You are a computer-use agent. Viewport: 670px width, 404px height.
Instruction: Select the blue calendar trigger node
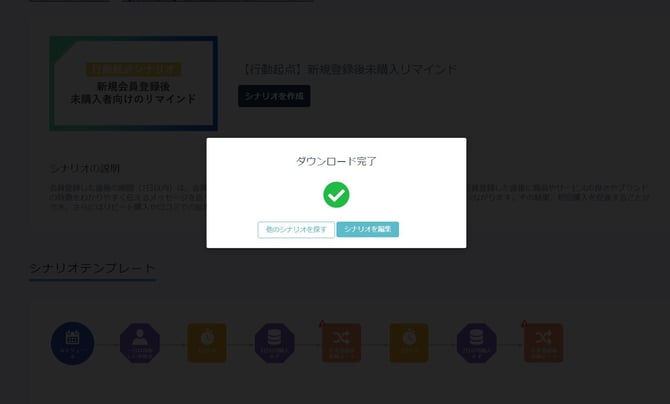click(x=72, y=343)
